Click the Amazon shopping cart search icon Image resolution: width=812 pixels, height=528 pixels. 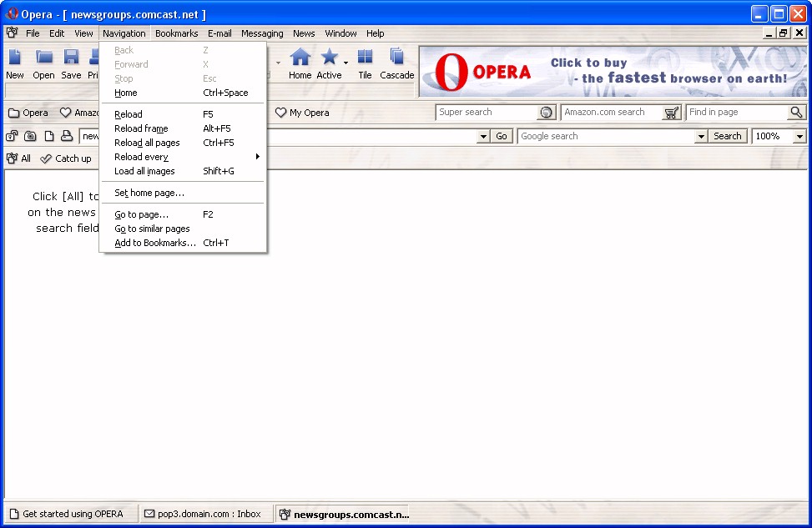(x=672, y=113)
